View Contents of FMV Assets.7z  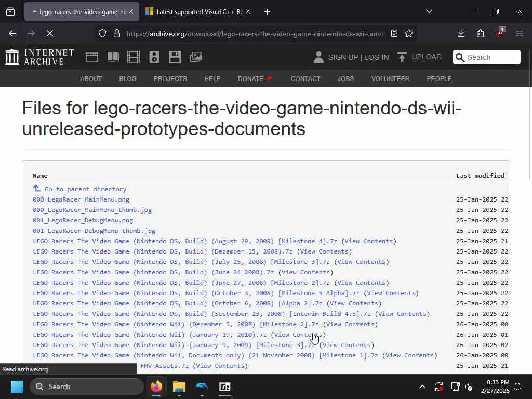(220, 366)
